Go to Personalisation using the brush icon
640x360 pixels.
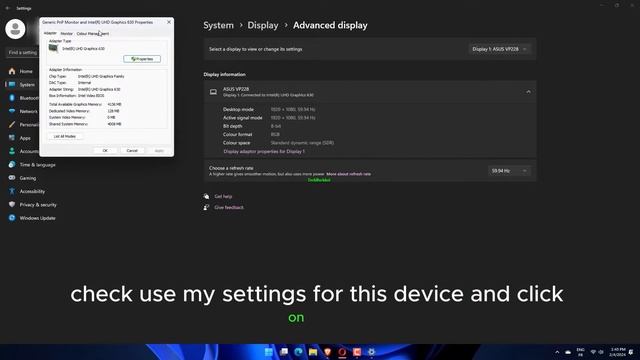coord(12,124)
